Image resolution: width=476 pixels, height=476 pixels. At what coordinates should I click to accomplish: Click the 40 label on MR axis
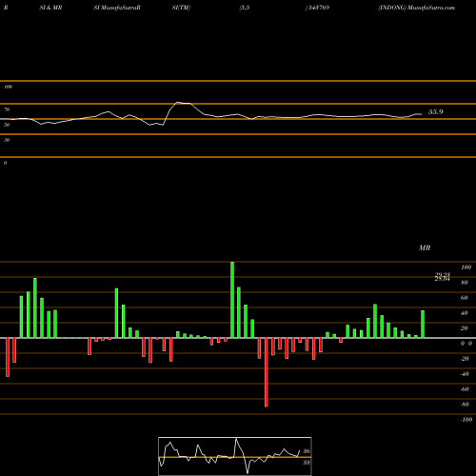[465, 313]
